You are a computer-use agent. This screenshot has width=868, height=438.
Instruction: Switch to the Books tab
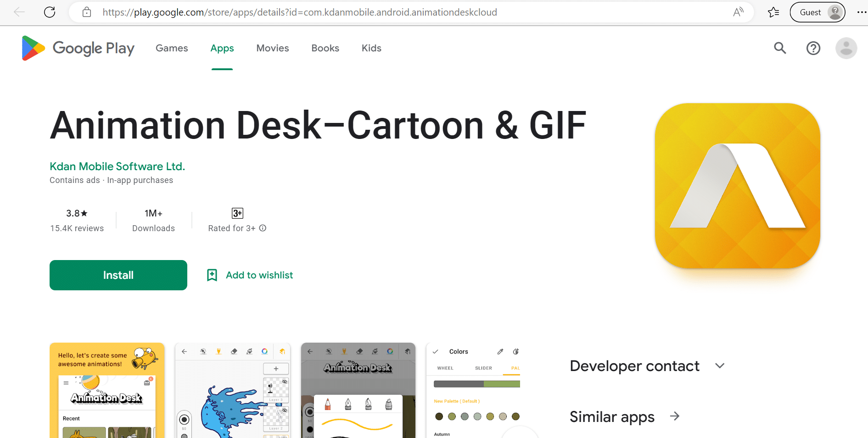pyautogui.click(x=325, y=48)
